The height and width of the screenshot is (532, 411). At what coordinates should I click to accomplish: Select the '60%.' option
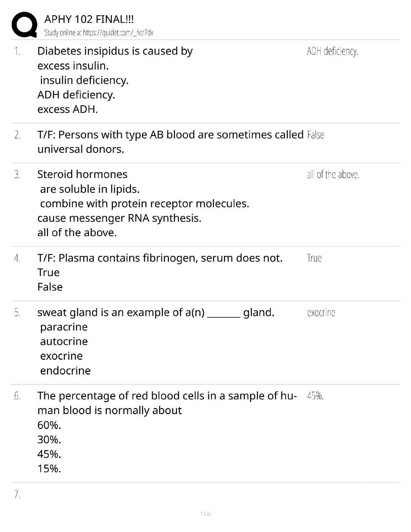pos(49,425)
